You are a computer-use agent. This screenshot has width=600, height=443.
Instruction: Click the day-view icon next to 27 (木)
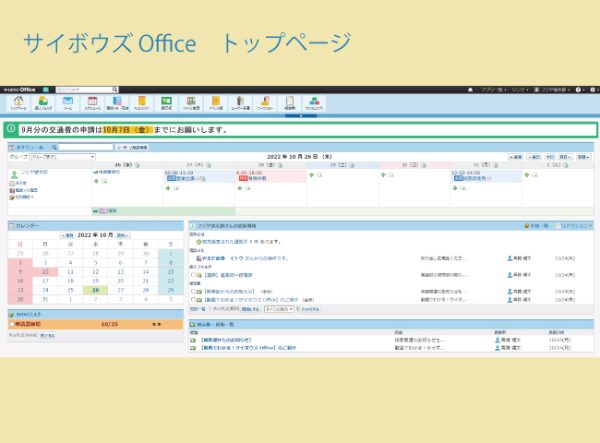209,165
